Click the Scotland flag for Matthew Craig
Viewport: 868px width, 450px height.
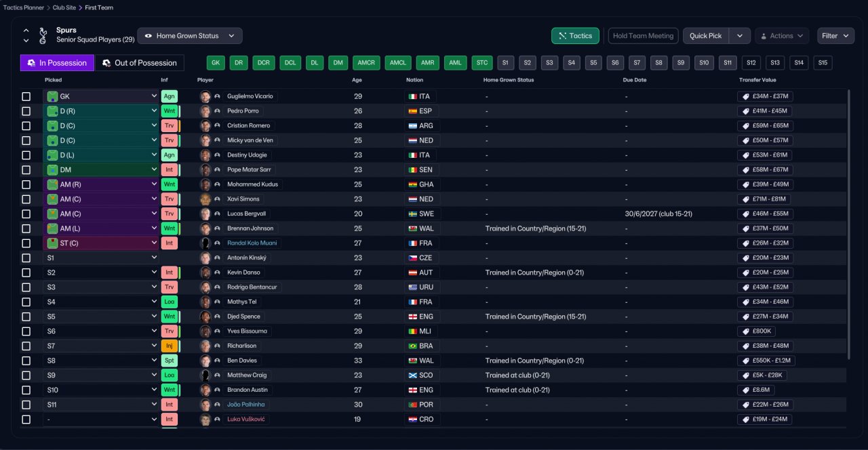click(x=412, y=375)
